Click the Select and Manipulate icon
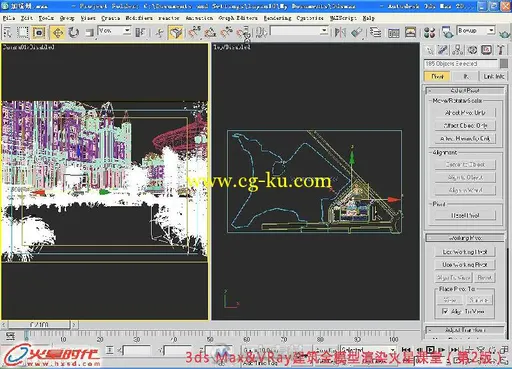The image size is (512, 369). pos(159,33)
